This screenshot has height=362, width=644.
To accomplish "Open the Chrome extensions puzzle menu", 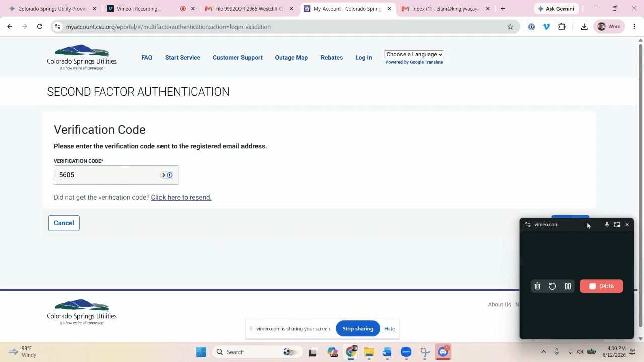I will 562,27.
